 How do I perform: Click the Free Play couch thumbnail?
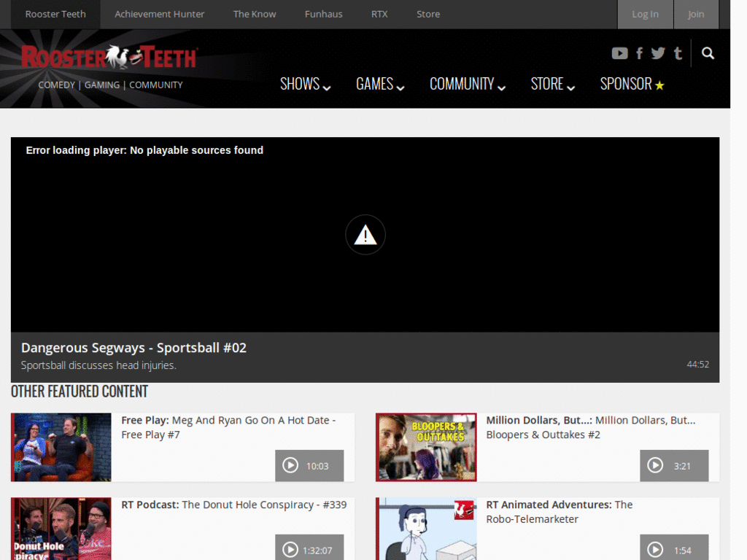pos(61,447)
